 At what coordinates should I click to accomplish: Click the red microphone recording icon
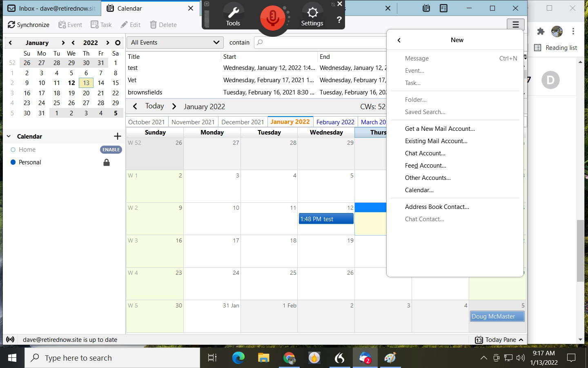(x=272, y=18)
